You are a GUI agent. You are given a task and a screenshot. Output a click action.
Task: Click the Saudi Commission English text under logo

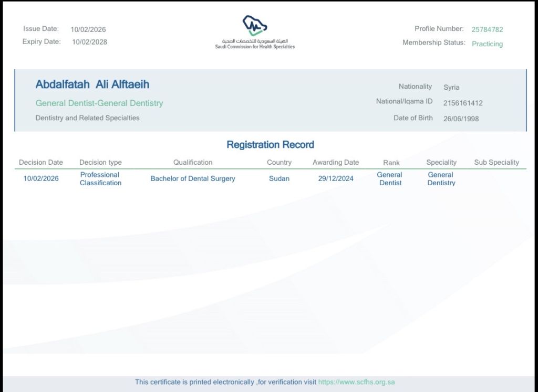point(255,47)
